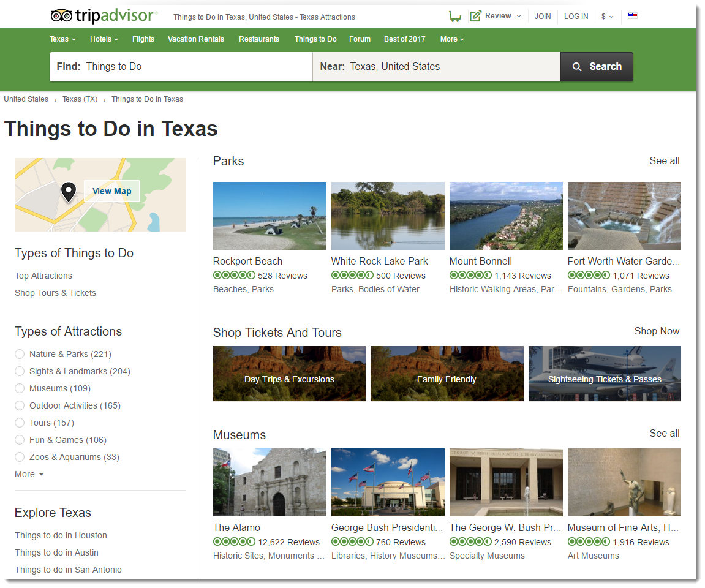Open Best of 2017 menu item
Screen dimensions: 705x588
405,39
